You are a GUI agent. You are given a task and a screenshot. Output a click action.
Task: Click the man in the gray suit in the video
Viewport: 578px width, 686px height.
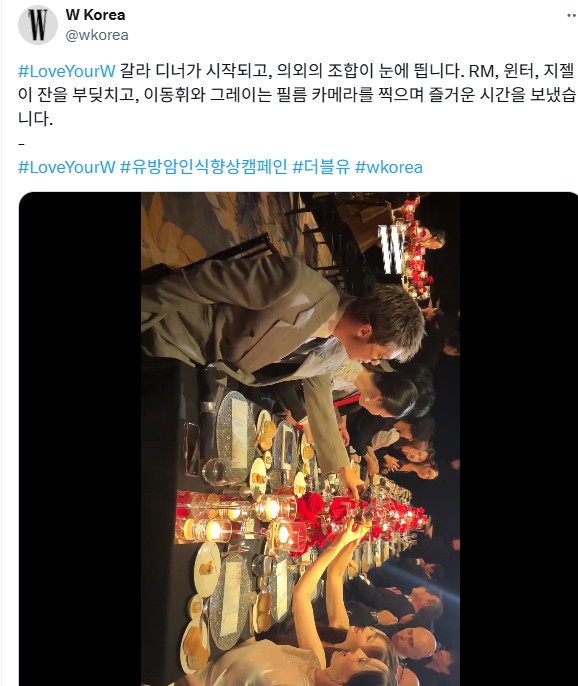click(x=280, y=332)
